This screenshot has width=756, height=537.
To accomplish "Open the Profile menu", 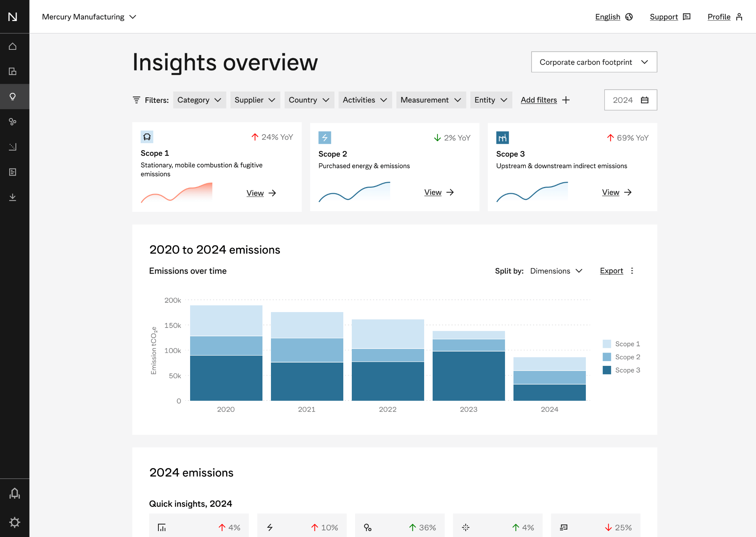I will pyautogui.click(x=718, y=17).
